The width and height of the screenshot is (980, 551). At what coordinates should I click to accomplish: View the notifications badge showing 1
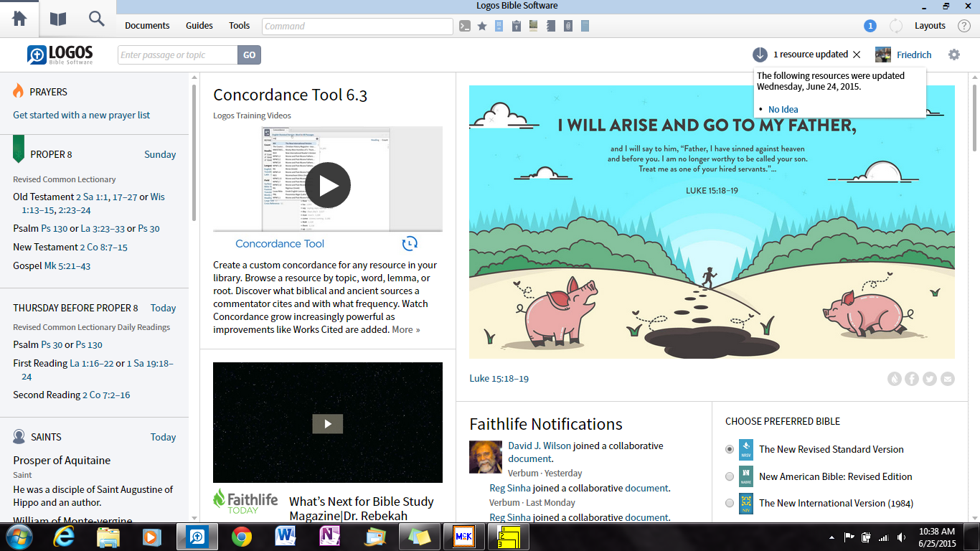(870, 26)
